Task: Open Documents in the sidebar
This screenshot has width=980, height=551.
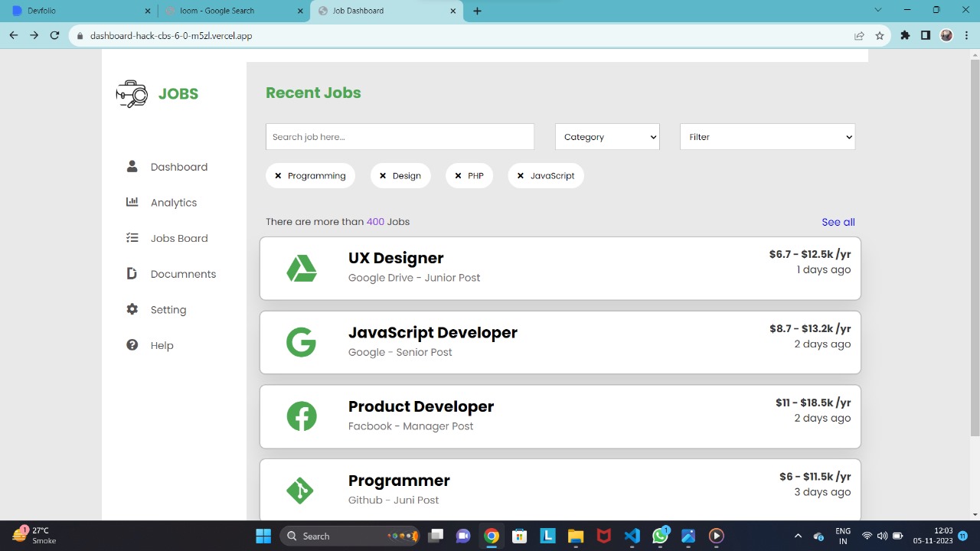Action: tap(183, 274)
